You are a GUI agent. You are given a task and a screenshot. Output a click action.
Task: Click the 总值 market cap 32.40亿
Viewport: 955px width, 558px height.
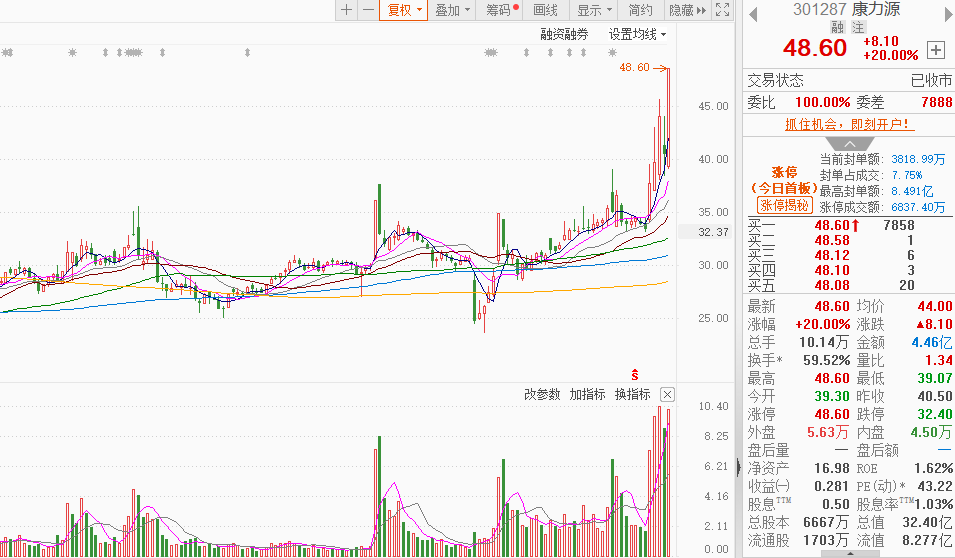(x=927, y=522)
